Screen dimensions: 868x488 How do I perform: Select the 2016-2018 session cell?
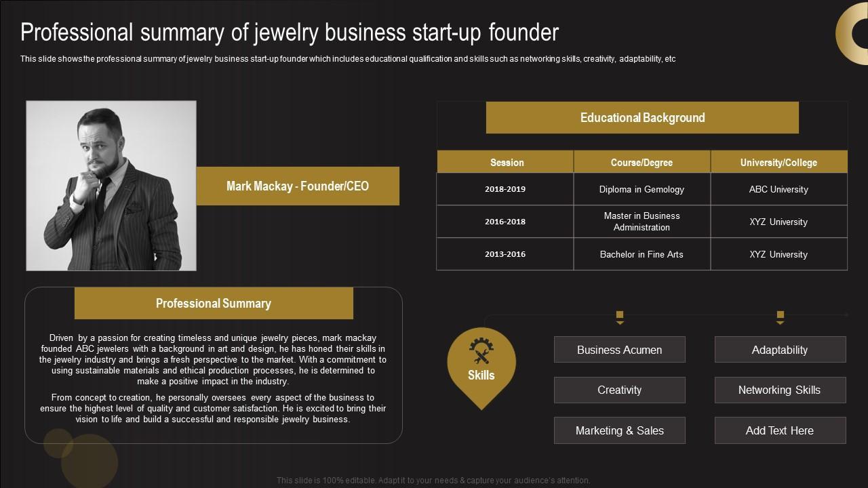pos(505,222)
